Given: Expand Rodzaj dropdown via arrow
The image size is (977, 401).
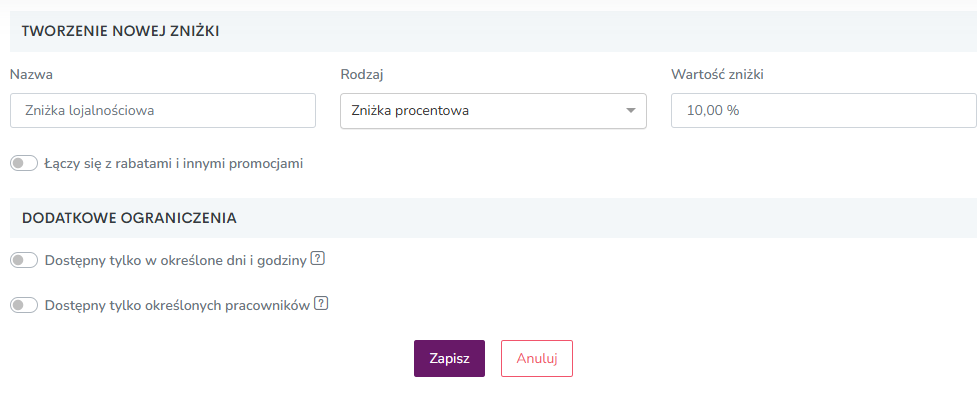Looking at the screenshot, I should pyautogui.click(x=631, y=111).
